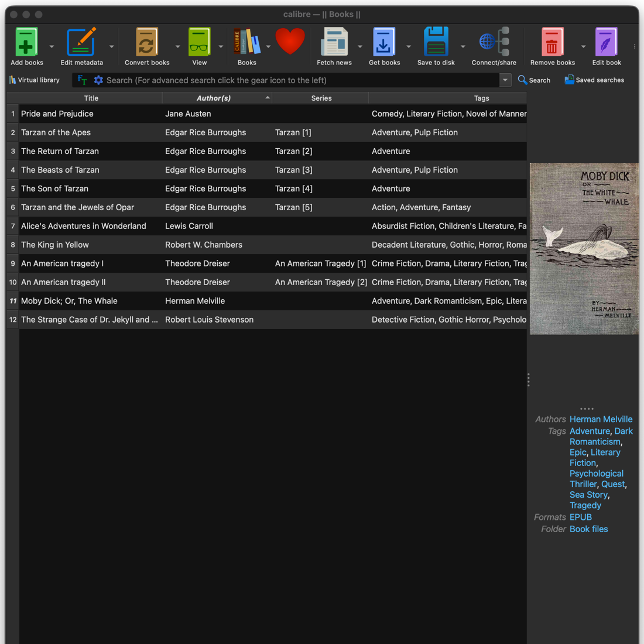This screenshot has width=644, height=644.
Task: Click the Add books icon
Action: (x=26, y=43)
